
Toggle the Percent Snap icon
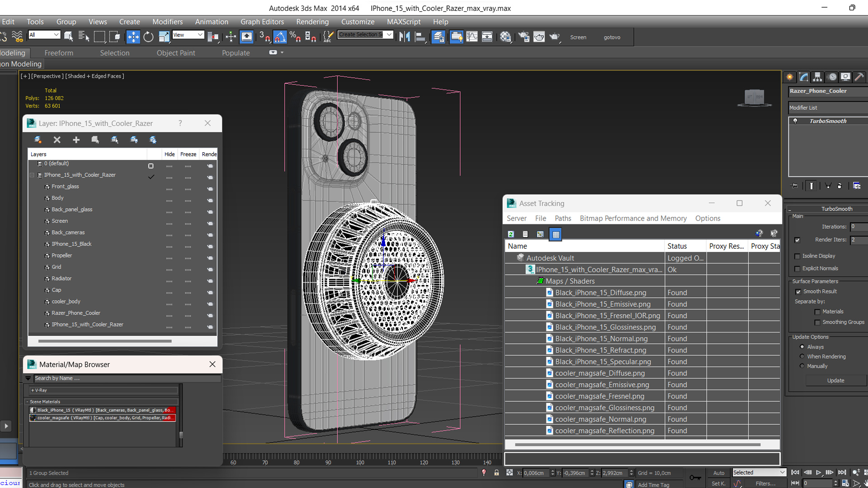click(x=295, y=37)
